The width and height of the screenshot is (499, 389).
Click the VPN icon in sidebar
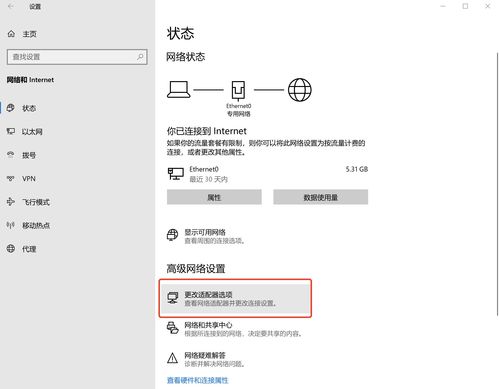11,178
